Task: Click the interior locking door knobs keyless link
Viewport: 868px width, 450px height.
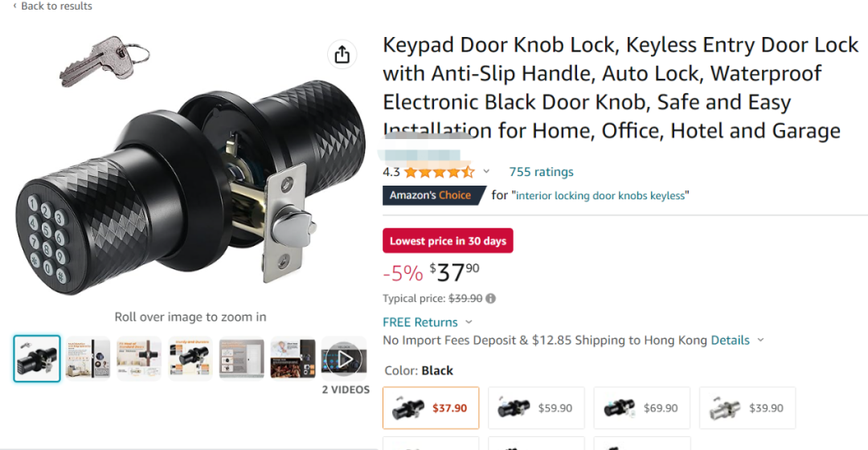Action: click(602, 195)
